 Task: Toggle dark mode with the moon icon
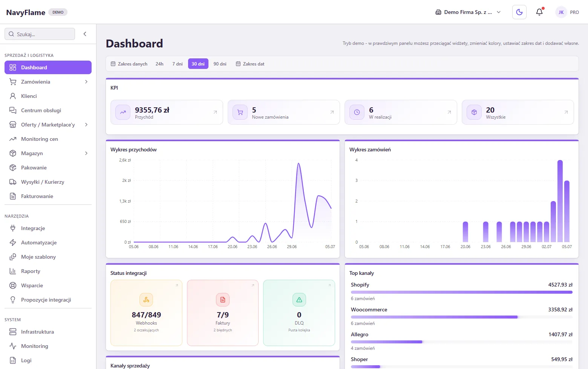click(x=519, y=12)
